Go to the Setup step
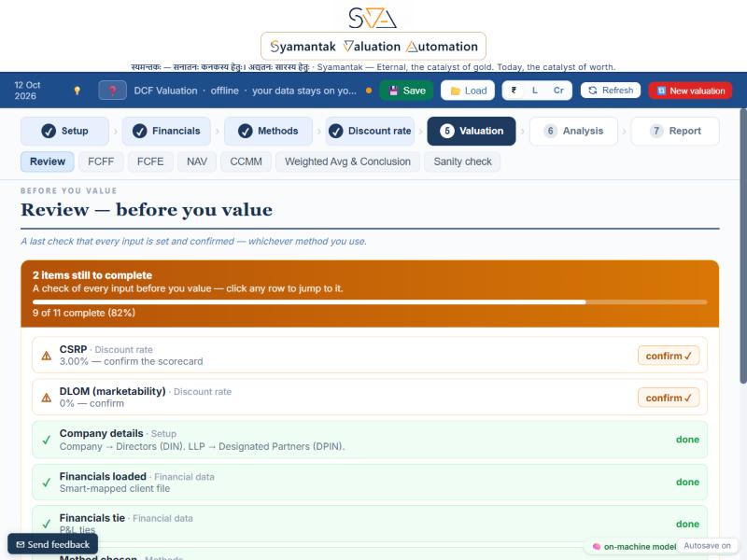This screenshot has height=560, width=747. point(64,131)
